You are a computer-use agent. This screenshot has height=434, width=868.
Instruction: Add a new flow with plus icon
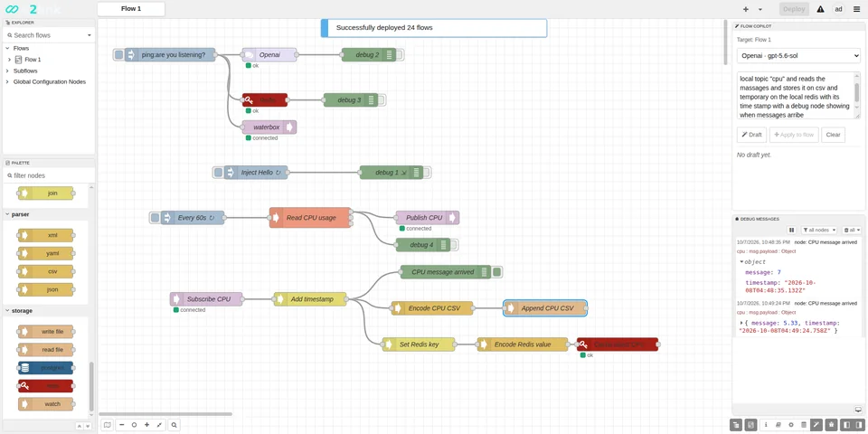(746, 9)
